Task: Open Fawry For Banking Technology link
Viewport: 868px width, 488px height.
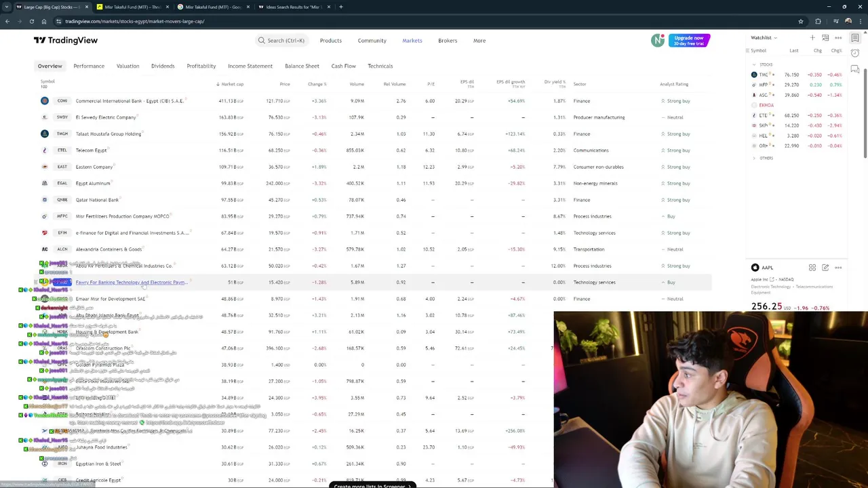Action: pos(130,282)
